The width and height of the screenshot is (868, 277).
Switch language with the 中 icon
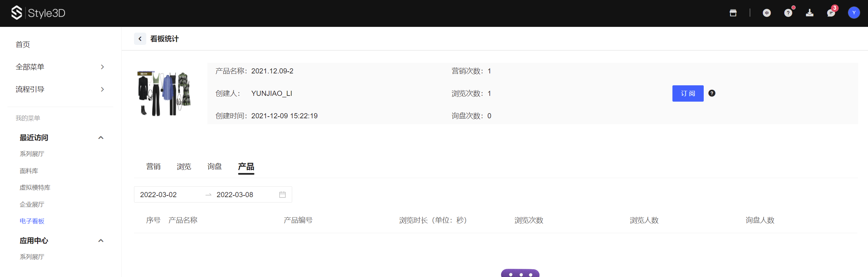click(x=767, y=13)
